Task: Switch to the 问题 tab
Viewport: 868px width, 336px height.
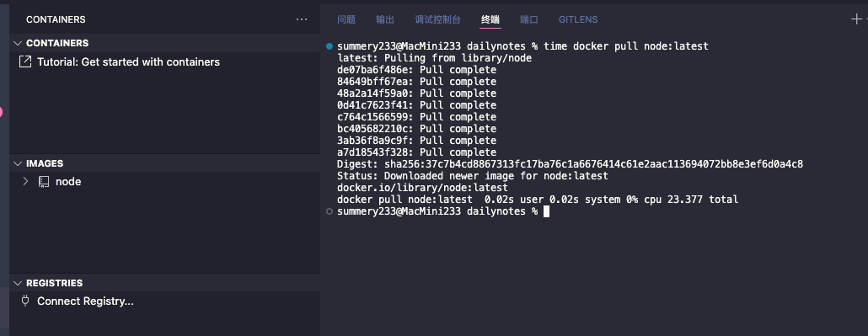Action: coord(346,19)
